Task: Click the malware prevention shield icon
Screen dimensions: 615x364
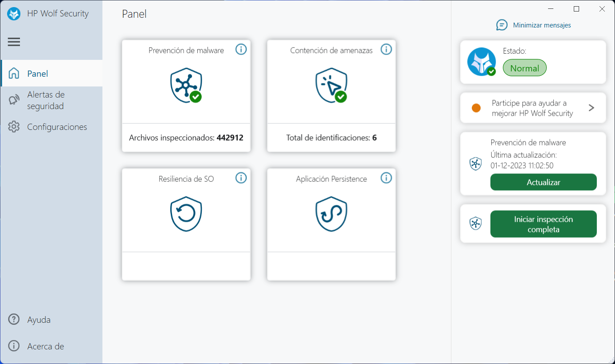Action: [x=186, y=85]
